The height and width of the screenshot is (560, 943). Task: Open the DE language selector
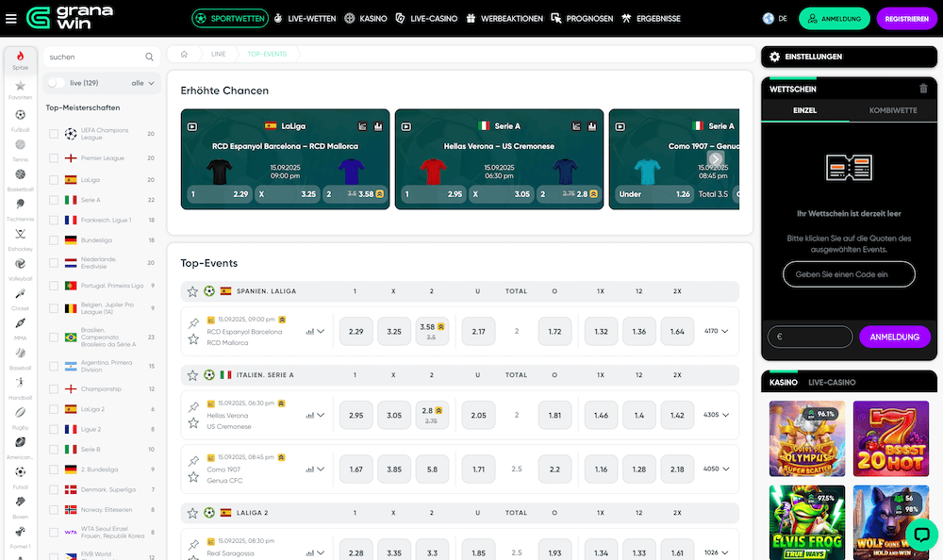[x=775, y=18]
